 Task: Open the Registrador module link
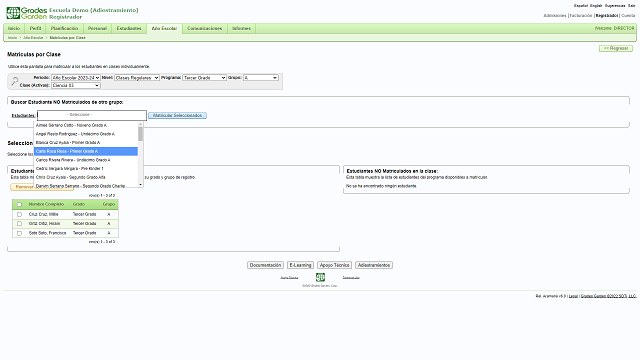pos(607,16)
